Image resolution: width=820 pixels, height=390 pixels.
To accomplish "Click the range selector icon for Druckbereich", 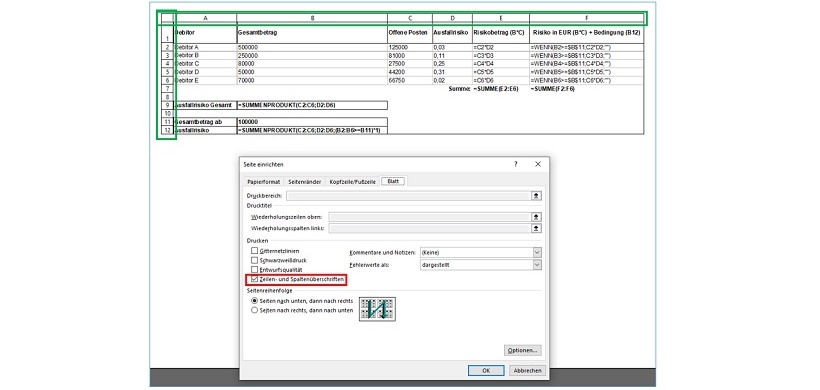I will click(x=536, y=196).
